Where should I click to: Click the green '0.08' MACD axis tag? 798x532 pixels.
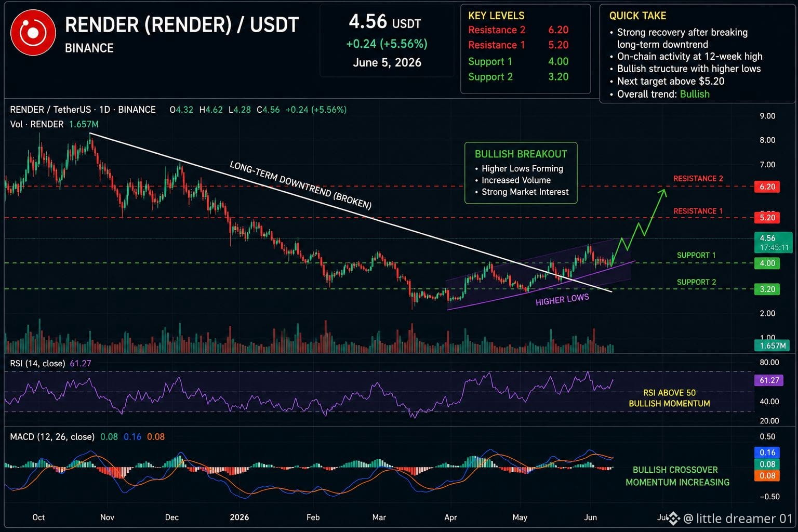pos(767,464)
